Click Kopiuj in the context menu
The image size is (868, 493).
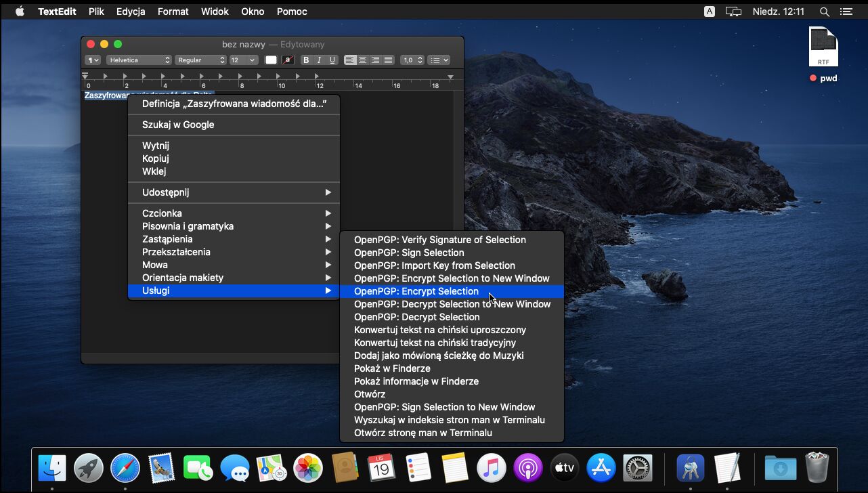[155, 158]
